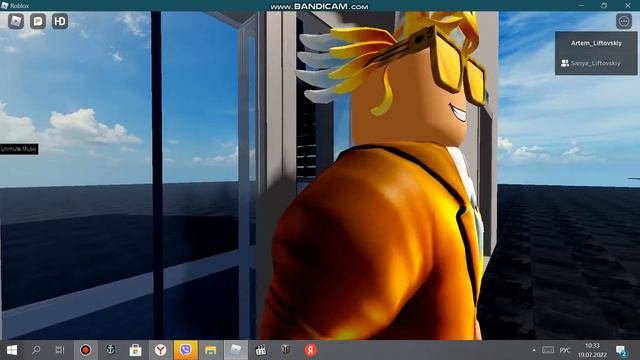Screen dimensions: 640x360
Task: Select player Artem_Liftovskiy in the player list
Action: pos(596,43)
